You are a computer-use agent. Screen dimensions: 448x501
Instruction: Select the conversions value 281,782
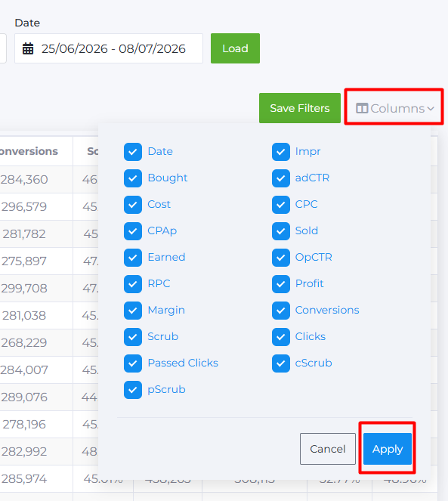pos(24,234)
